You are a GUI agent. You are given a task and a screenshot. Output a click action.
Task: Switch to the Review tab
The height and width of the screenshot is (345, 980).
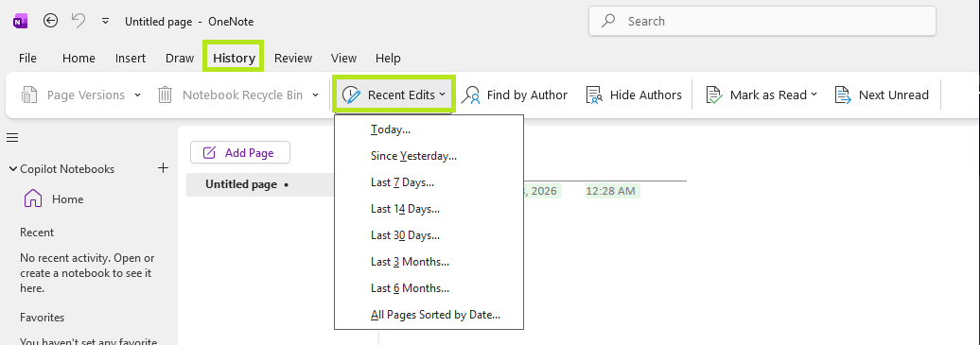(293, 58)
